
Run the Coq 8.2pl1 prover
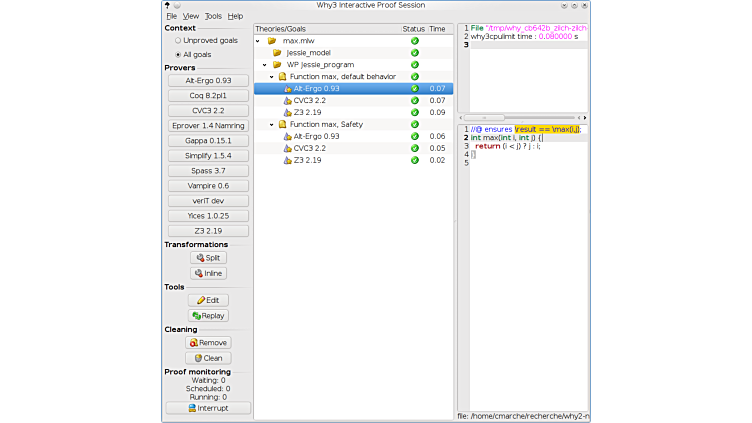(x=209, y=96)
